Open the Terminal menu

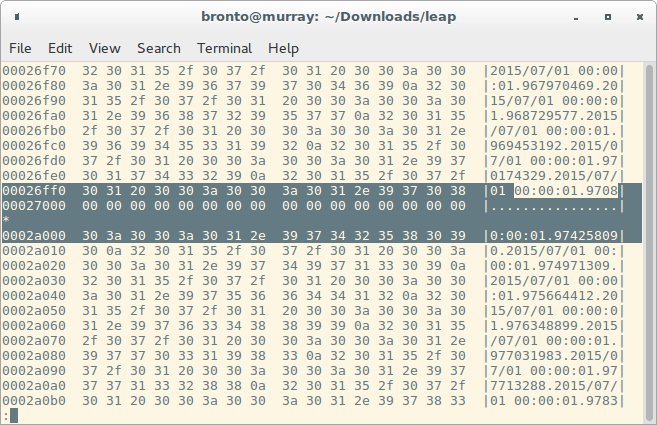pyautogui.click(x=224, y=48)
